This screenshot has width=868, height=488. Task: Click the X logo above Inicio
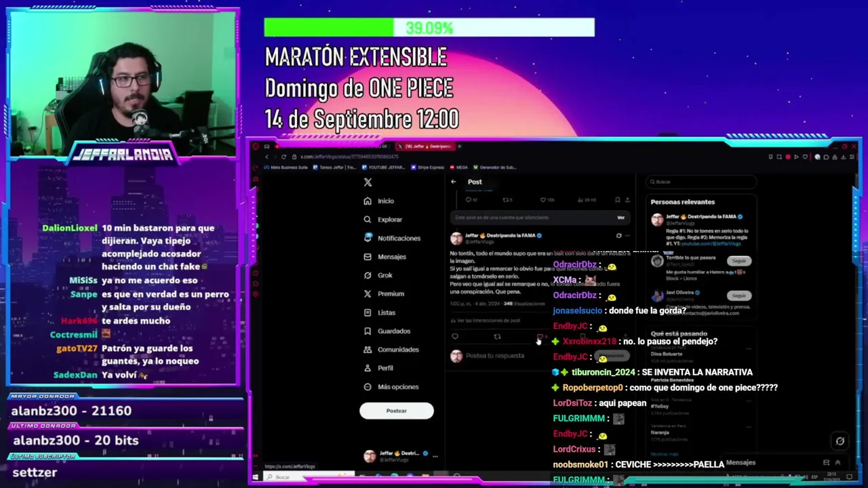pyautogui.click(x=368, y=182)
